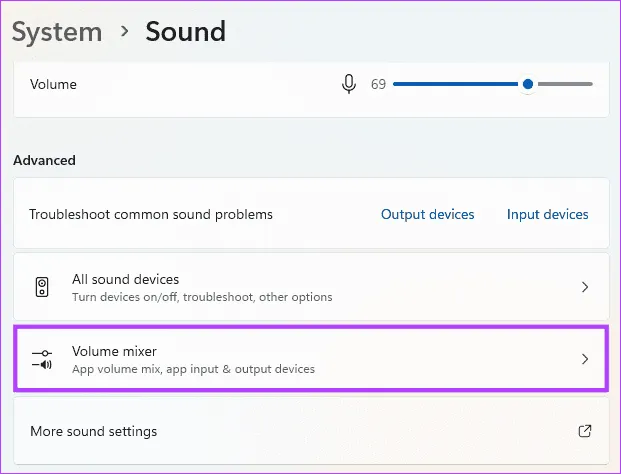The image size is (621, 474).
Task: Click the microphone volume slider thumb
Action: click(x=528, y=85)
